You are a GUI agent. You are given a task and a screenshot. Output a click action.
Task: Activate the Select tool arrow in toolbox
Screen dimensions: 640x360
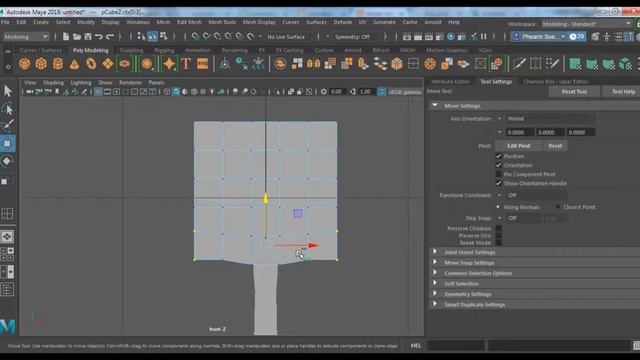8,91
